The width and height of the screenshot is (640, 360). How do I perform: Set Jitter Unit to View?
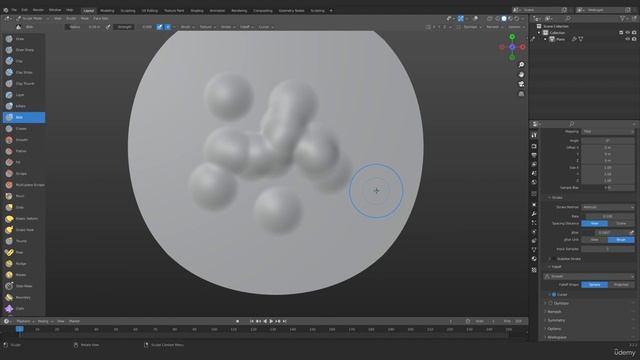594,240
